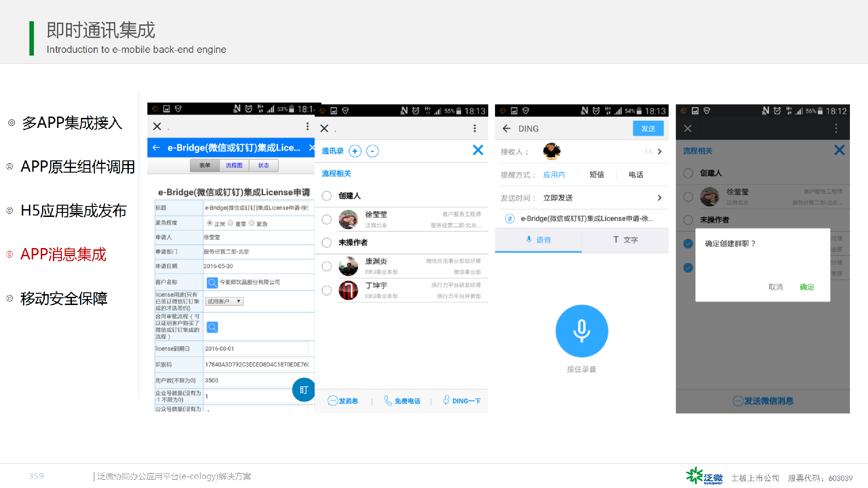Click red APP消息集成 bullet item

pos(63,254)
